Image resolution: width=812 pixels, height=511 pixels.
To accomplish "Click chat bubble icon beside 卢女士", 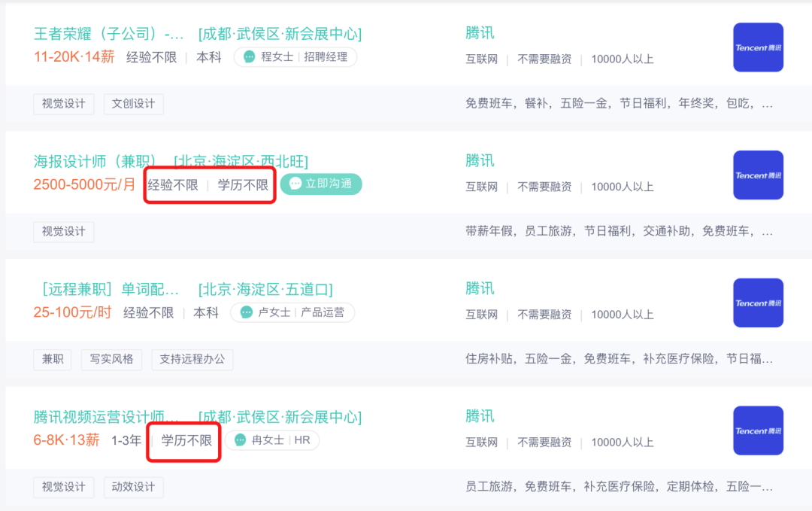I will (x=247, y=312).
